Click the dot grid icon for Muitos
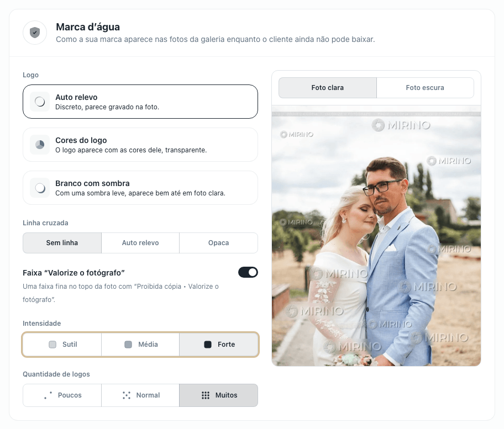This screenshot has height=429, width=504. click(x=206, y=395)
